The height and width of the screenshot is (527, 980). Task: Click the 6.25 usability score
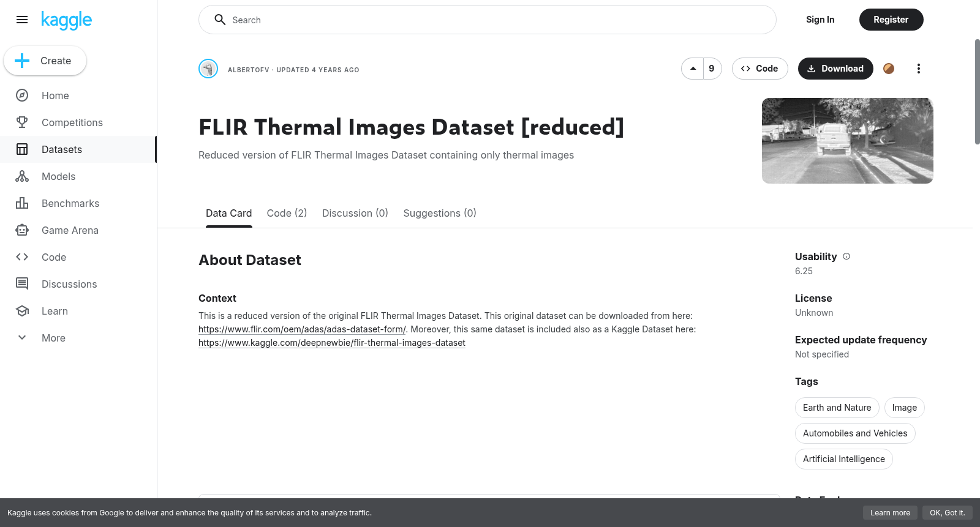[804, 271]
